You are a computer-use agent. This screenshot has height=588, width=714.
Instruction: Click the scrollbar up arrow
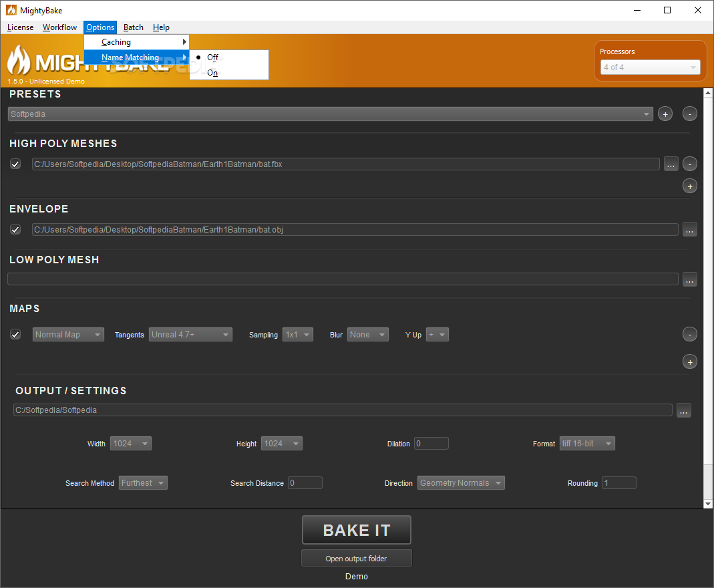click(707, 93)
